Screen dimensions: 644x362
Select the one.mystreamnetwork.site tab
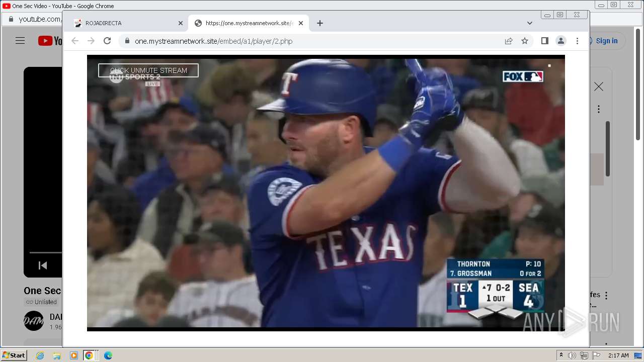249,23
